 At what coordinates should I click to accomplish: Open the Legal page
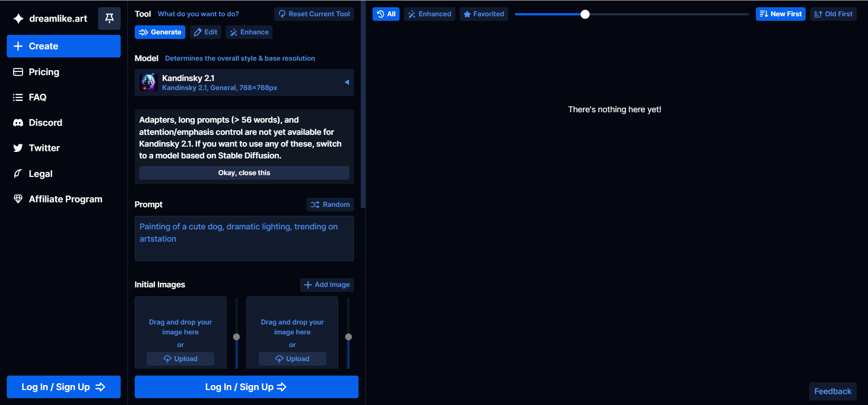click(x=40, y=174)
